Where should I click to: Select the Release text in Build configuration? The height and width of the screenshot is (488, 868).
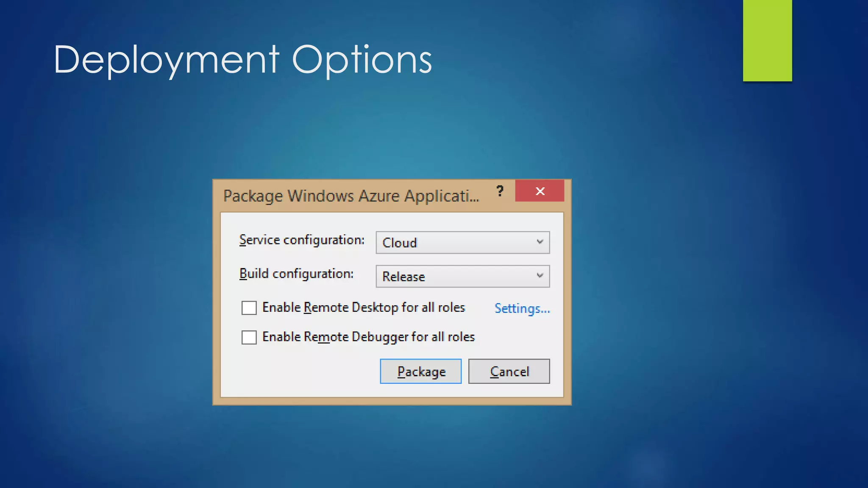(x=403, y=277)
